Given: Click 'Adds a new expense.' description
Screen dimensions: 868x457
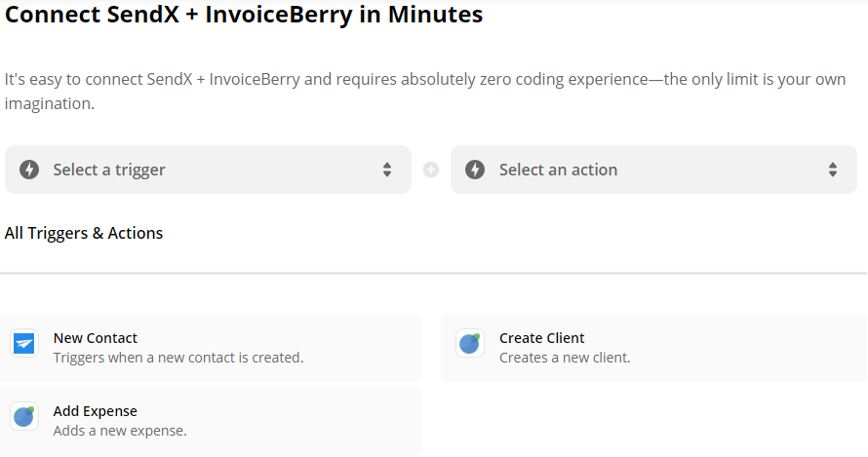Looking at the screenshot, I should [x=120, y=431].
